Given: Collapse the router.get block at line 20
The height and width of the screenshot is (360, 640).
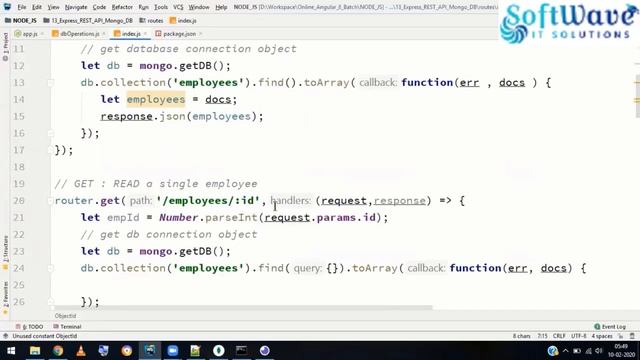Looking at the screenshot, I should tap(51, 201).
